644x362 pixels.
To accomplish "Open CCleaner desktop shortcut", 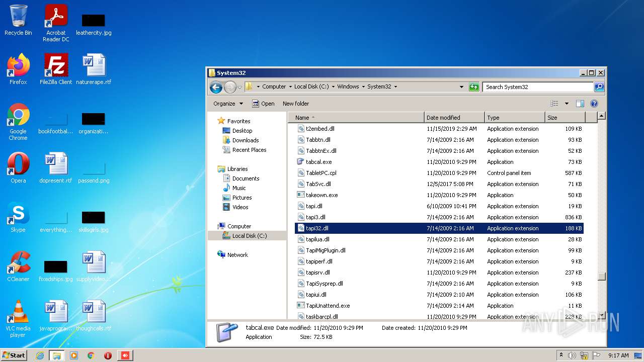I will (x=18, y=266).
